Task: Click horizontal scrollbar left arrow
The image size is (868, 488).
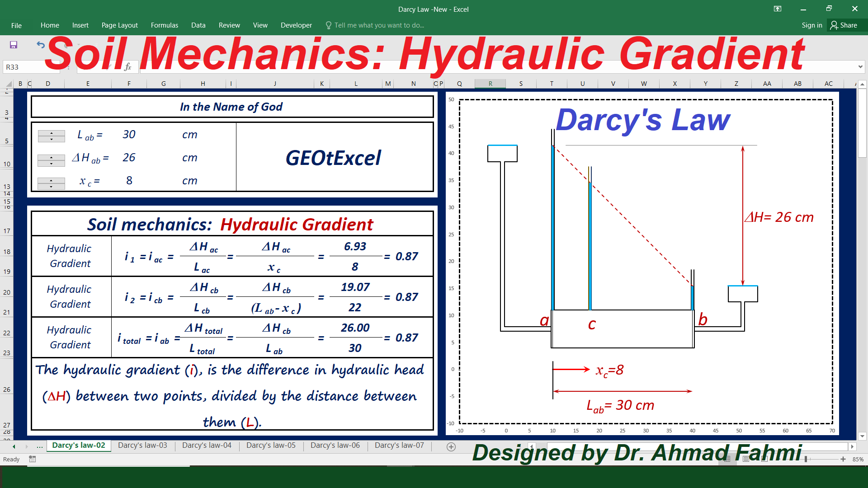Action: (532, 446)
